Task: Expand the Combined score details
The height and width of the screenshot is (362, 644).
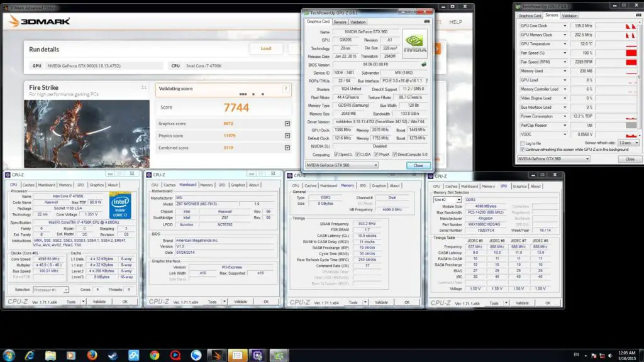Action: tap(287, 148)
